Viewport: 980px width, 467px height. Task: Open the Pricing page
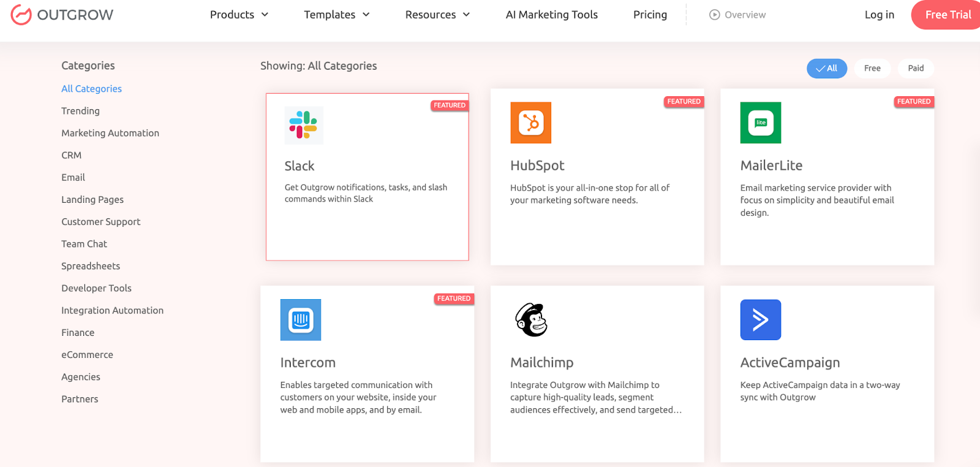(x=650, y=15)
